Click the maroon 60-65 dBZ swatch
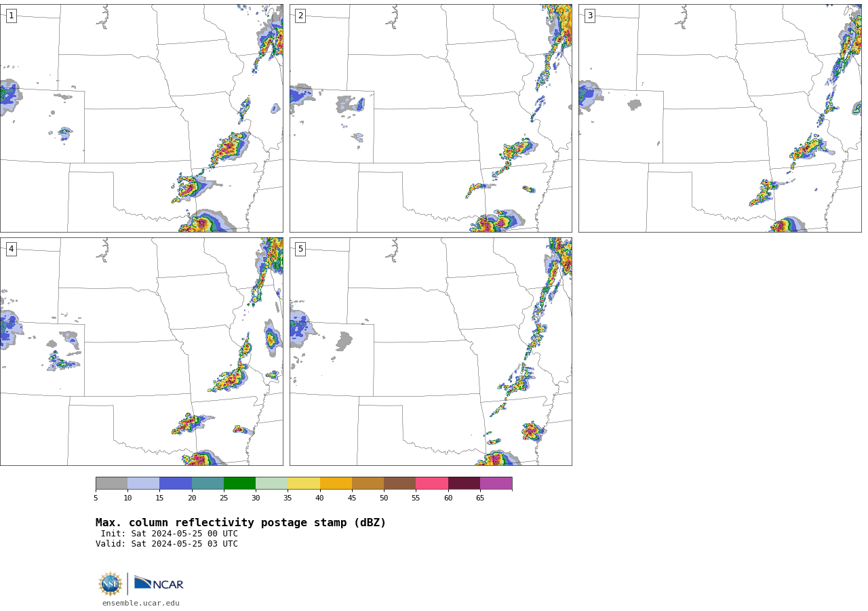Image resolution: width=868 pixels, height=611 pixels. coord(464,484)
